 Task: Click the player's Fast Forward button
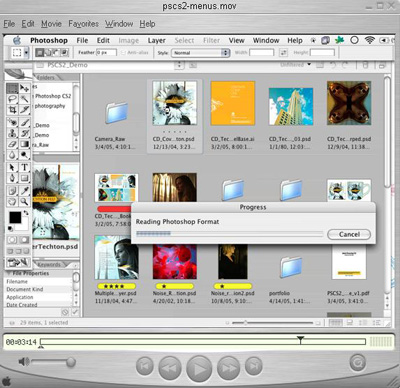228,368
